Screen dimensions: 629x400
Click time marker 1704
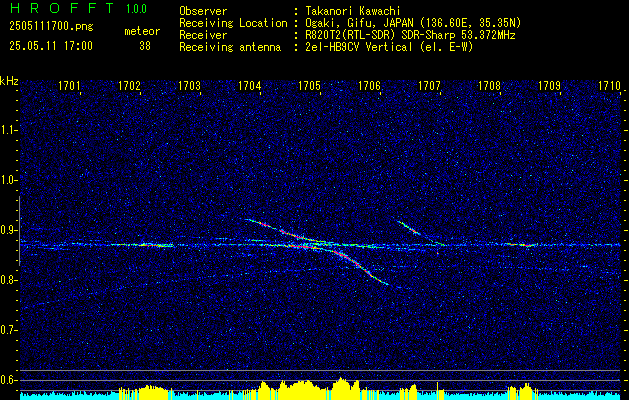click(250, 86)
